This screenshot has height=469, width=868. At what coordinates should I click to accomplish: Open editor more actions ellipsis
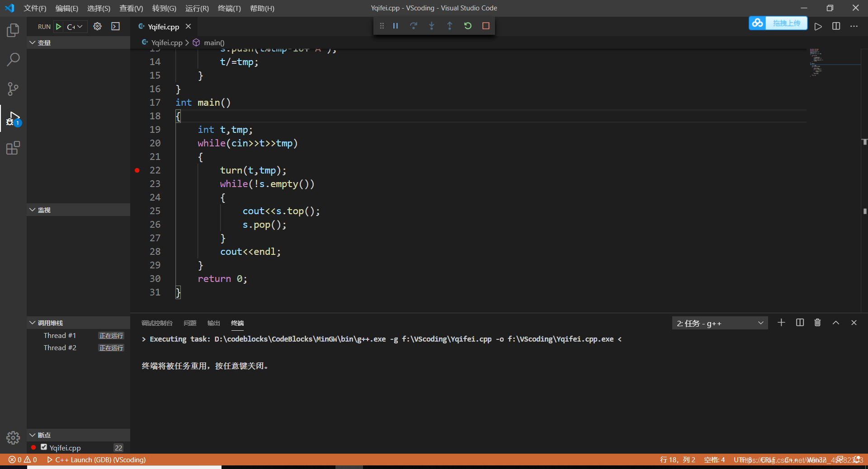(x=854, y=27)
